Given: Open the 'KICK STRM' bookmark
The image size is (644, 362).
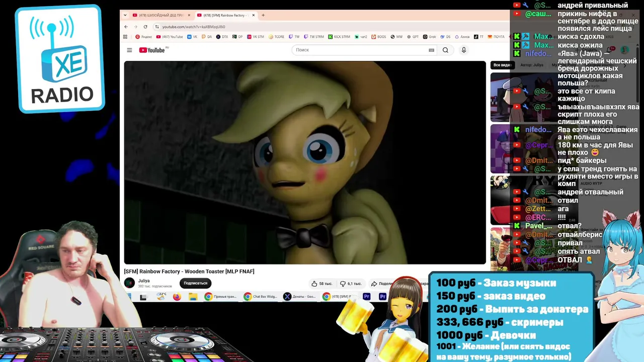Looking at the screenshot, I should [339, 37].
